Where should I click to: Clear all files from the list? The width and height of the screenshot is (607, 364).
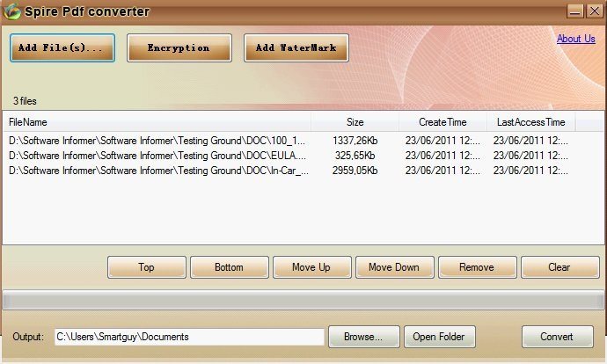coord(559,267)
